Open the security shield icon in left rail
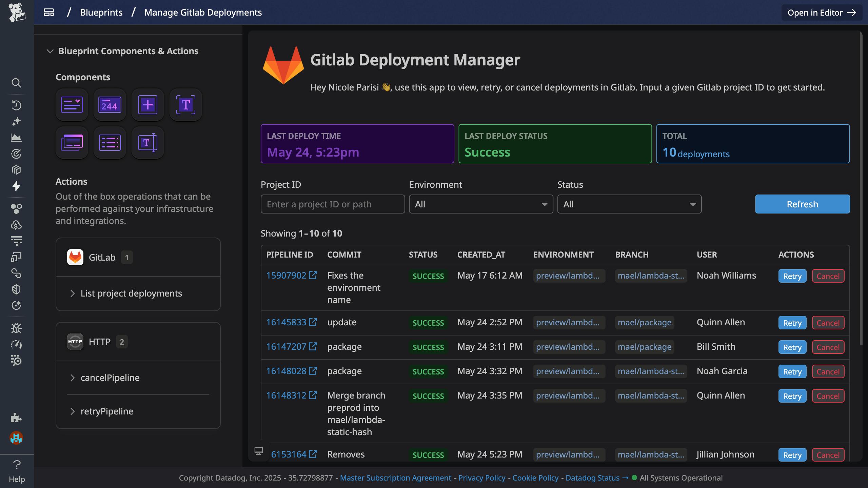 click(17, 289)
